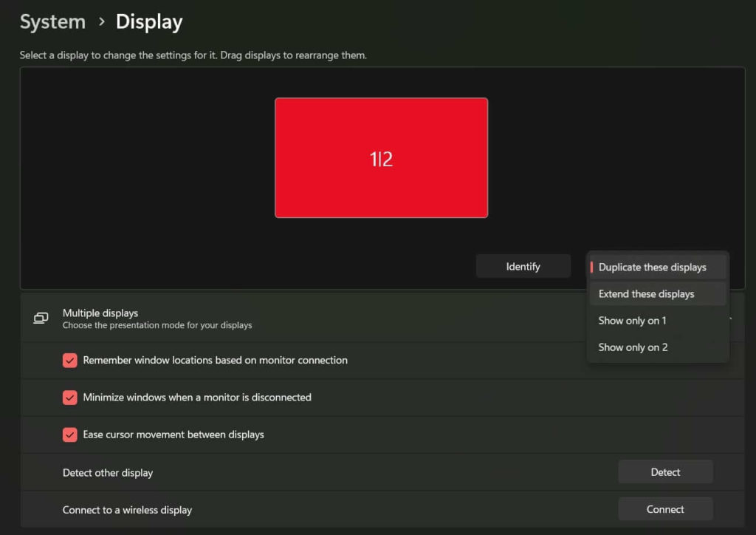Select the red 1|2 display tile
756x535 pixels.
382,157
